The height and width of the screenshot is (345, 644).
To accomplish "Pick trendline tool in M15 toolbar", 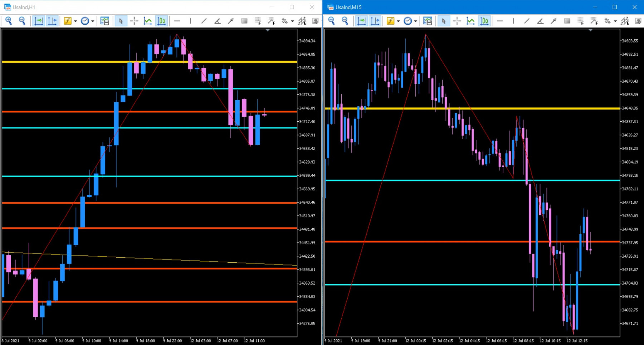I will [527, 21].
